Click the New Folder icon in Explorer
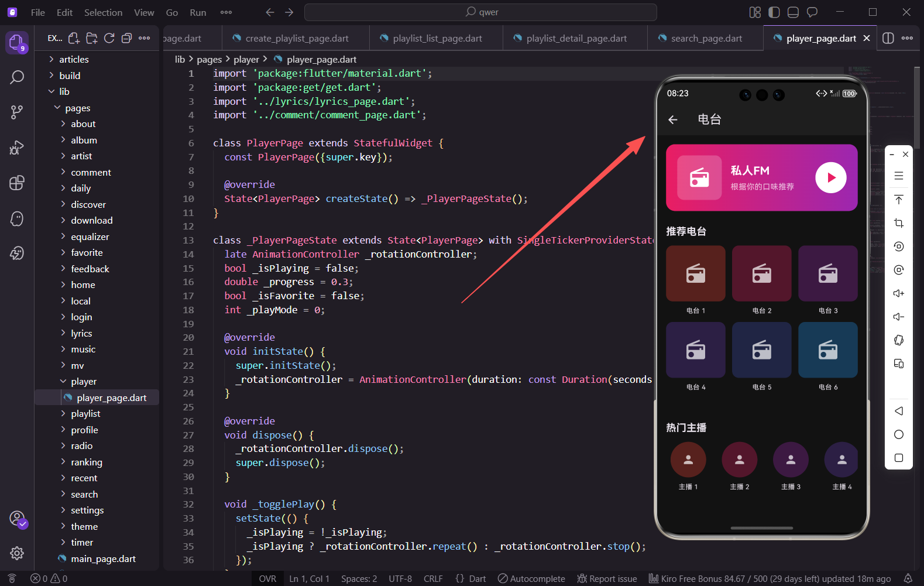The image size is (924, 586). pyautogui.click(x=92, y=38)
